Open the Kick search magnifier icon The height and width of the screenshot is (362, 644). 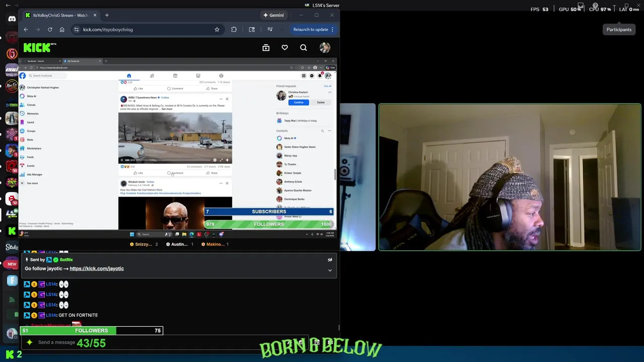tap(303, 47)
